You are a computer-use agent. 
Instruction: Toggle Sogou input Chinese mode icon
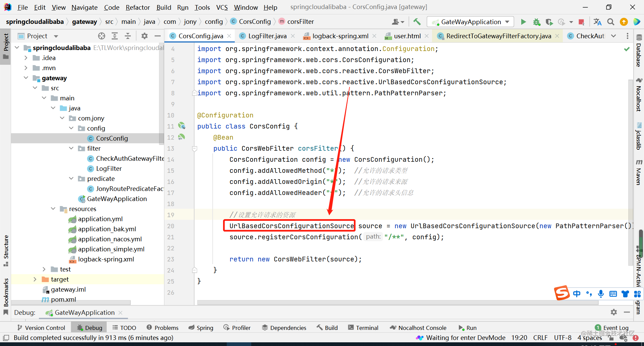click(x=577, y=294)
